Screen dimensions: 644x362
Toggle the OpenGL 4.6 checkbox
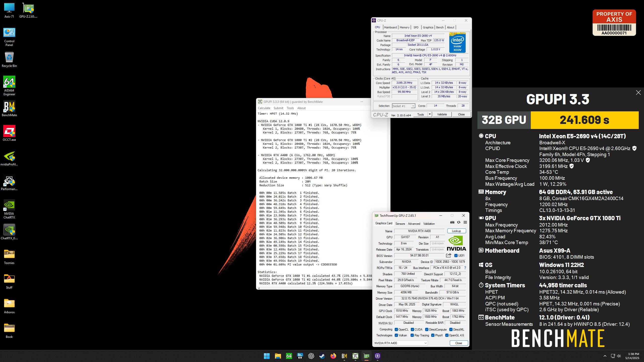point(447,335)
